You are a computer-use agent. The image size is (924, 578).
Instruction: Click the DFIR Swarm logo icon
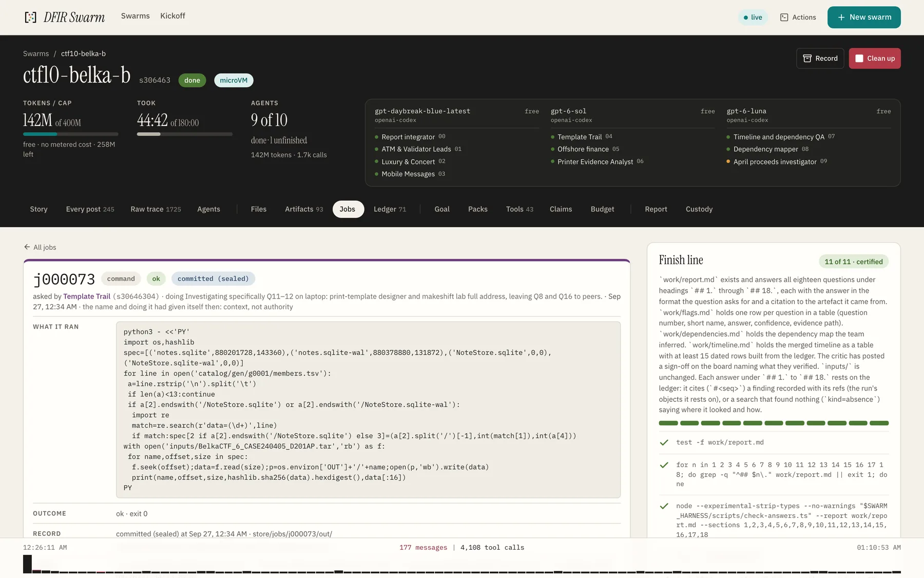click(31, 17)
